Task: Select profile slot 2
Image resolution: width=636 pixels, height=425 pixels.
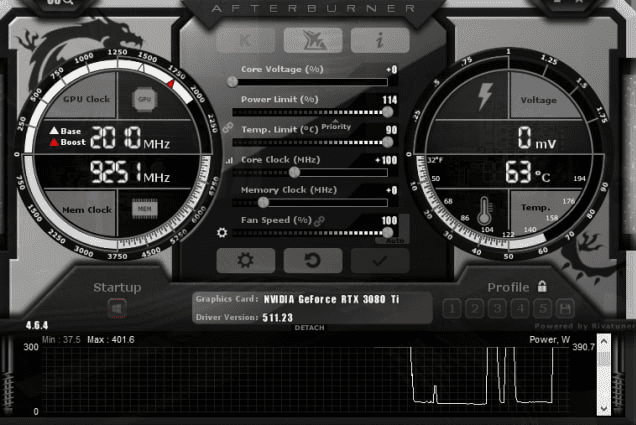Action: click(x=475, y=309)
